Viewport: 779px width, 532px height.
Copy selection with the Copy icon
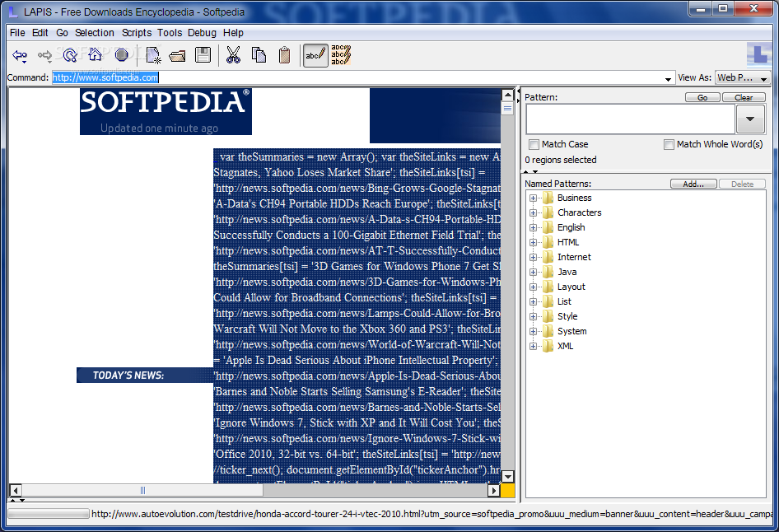(259, 54)
